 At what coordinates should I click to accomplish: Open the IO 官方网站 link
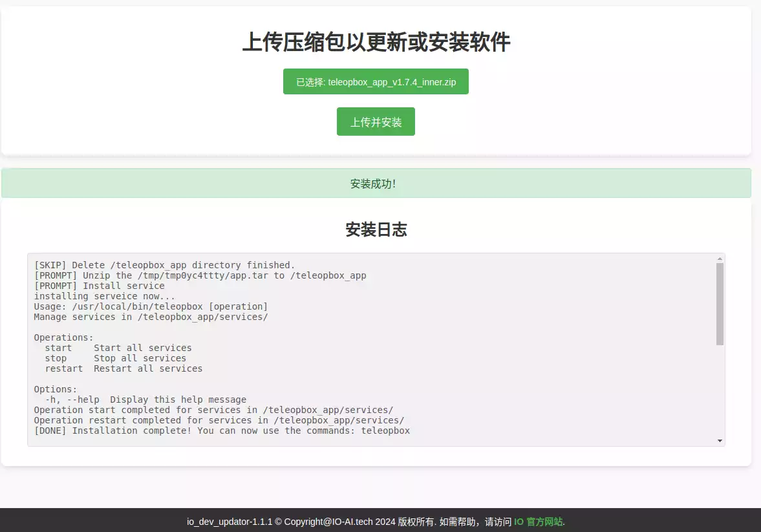(539, 522)
